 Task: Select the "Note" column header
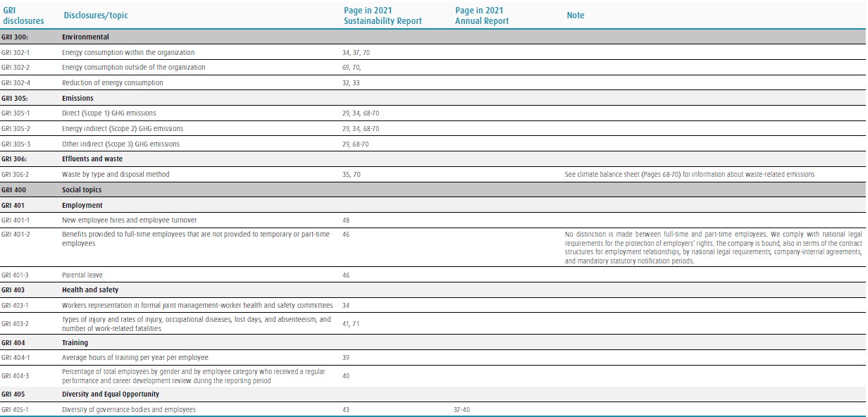click(575, 15)
